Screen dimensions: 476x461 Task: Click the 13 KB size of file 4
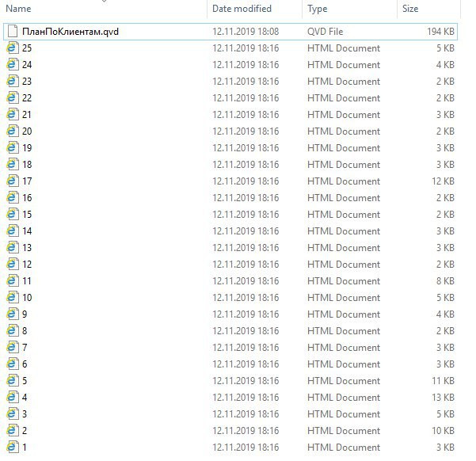[x=443, y=397]
